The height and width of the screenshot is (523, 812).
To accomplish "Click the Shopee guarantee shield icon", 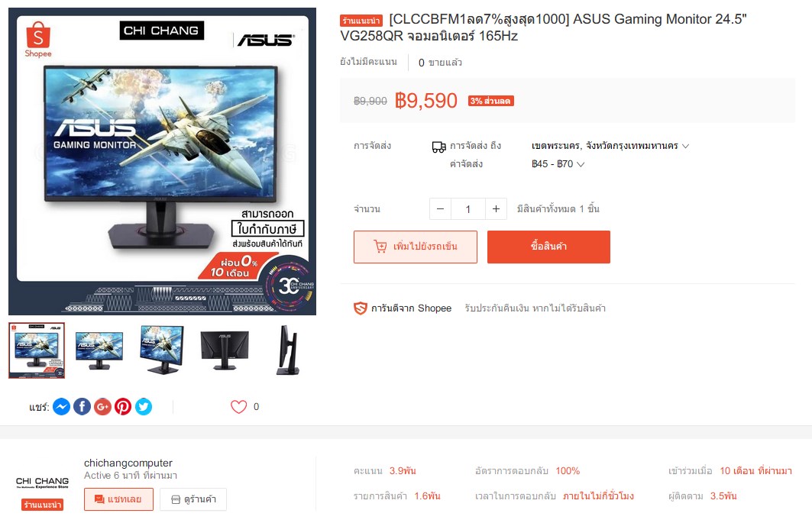I will pos(360,308).
